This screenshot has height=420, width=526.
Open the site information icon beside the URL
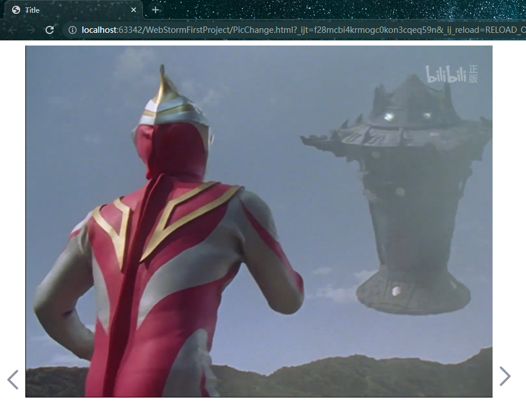coord(73,30)
